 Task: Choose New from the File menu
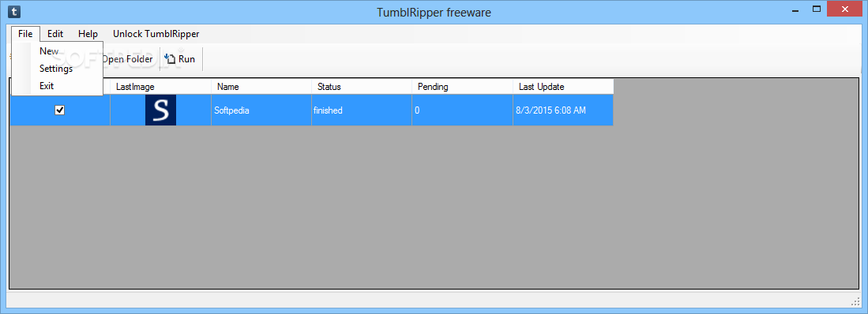point(57,50)
